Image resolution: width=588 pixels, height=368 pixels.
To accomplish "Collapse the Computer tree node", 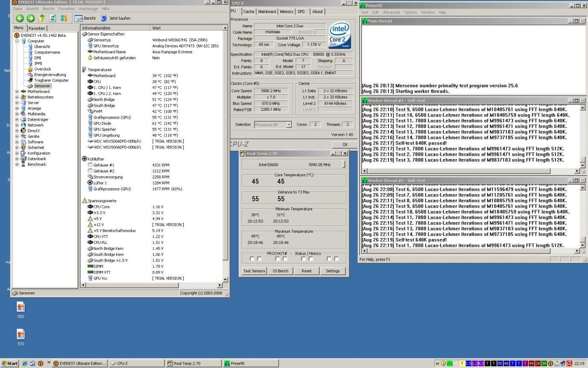I will pyautogui.click(x=17, y=41).
